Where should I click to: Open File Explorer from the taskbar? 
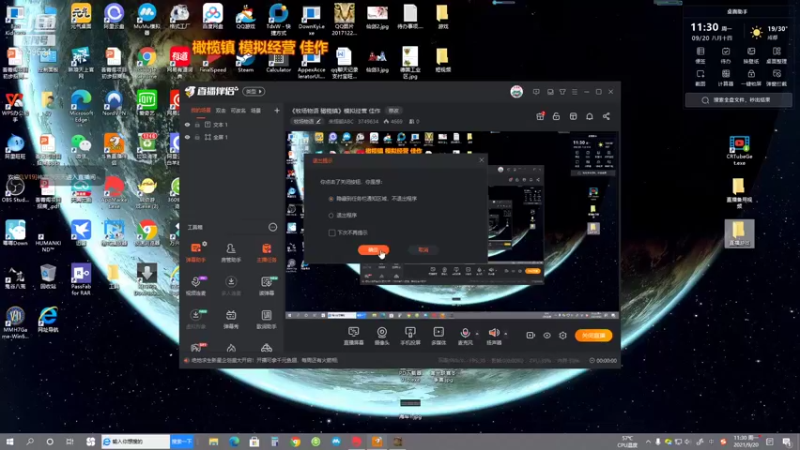click(x=213, y=441)
